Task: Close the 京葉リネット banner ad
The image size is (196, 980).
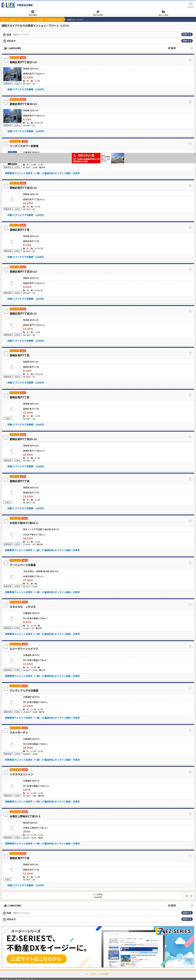Action: point(194,155)
